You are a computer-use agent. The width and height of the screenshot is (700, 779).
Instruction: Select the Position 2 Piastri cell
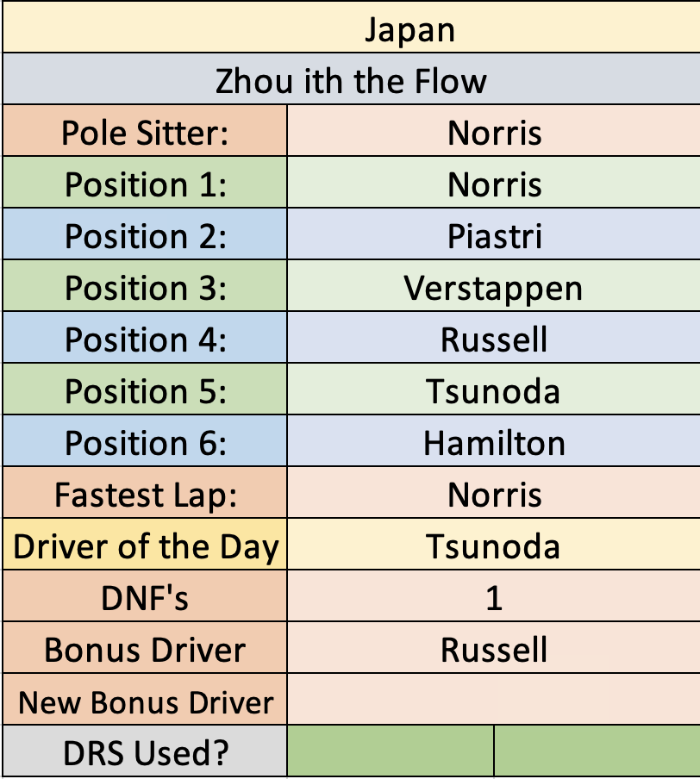coord(494,234)
